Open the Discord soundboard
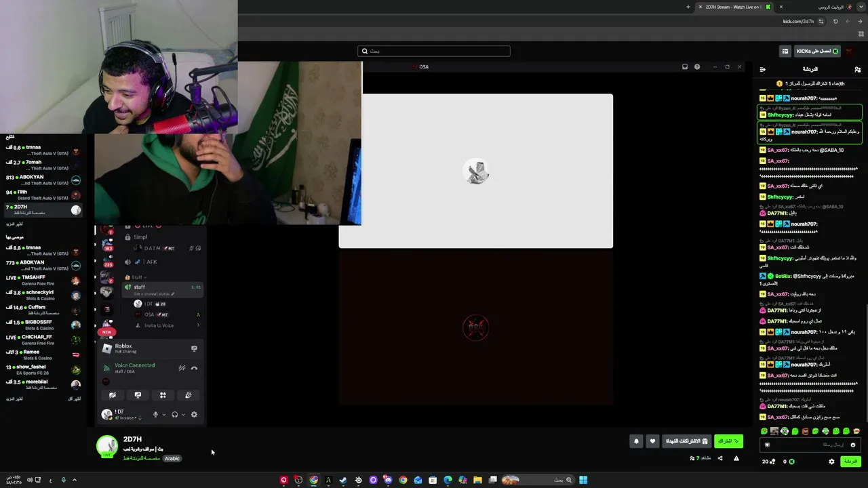 point(188,395)
